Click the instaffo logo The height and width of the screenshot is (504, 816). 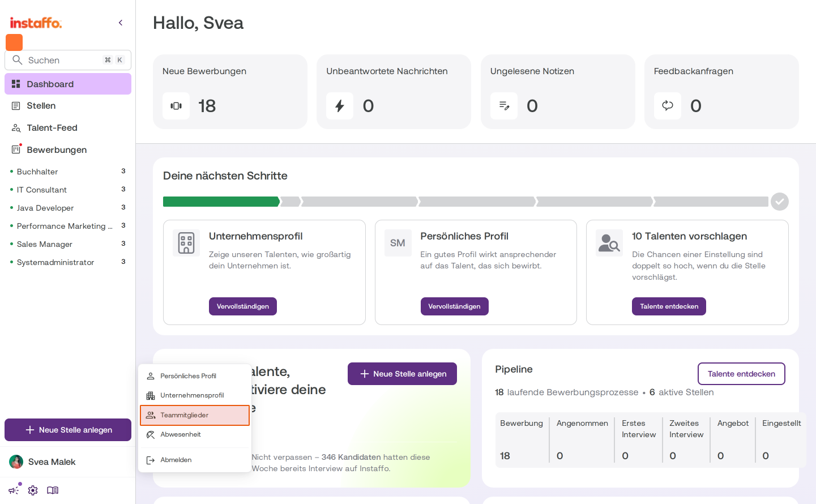(x=36, y=23)
